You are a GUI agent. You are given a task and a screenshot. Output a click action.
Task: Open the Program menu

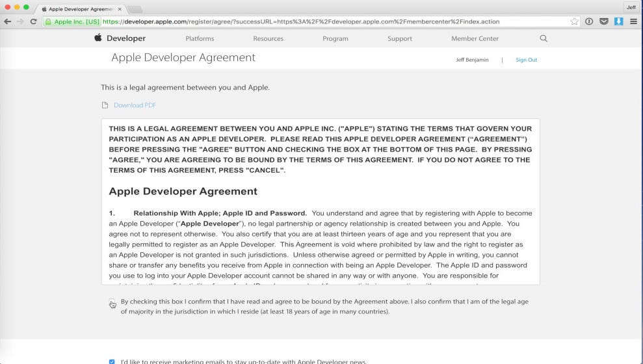point(335,38)
